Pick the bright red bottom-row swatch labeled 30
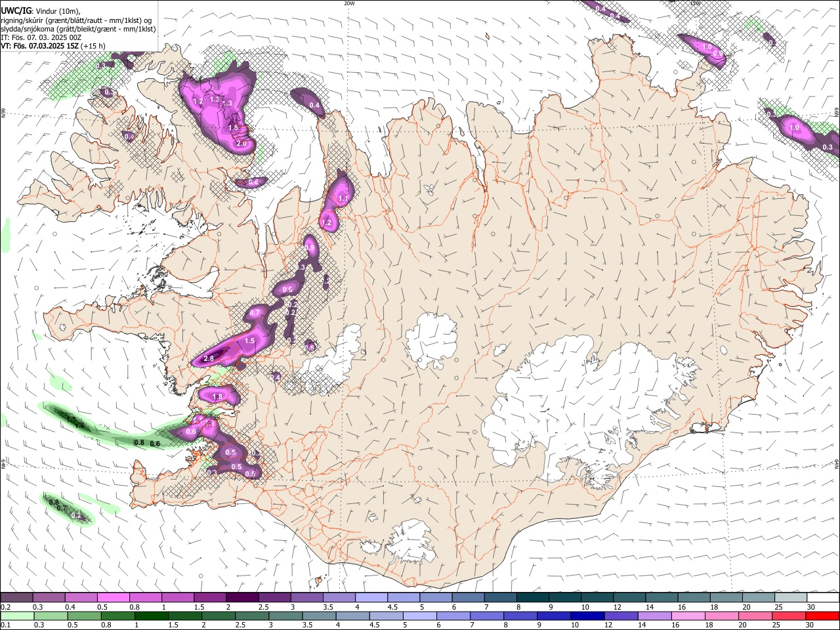The image size is (840, 630). (823, 616)
